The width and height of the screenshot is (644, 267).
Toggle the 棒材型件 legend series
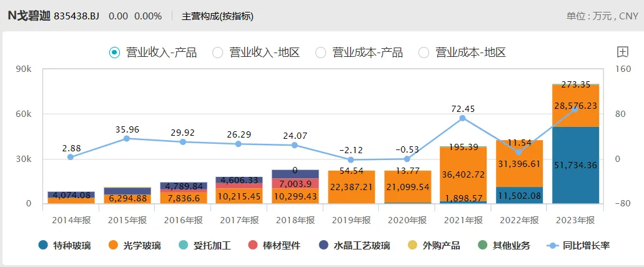pos(275,246)
